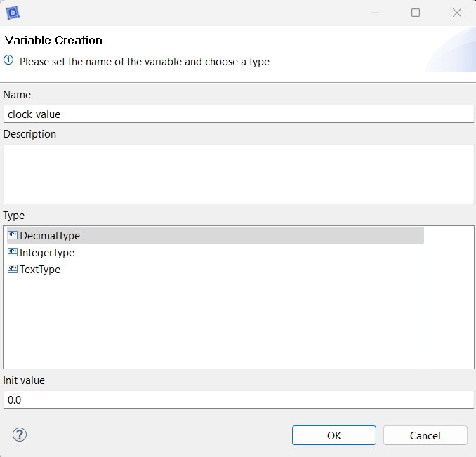Select IntegerType in the Type list
476x457 pixels.
216,253
